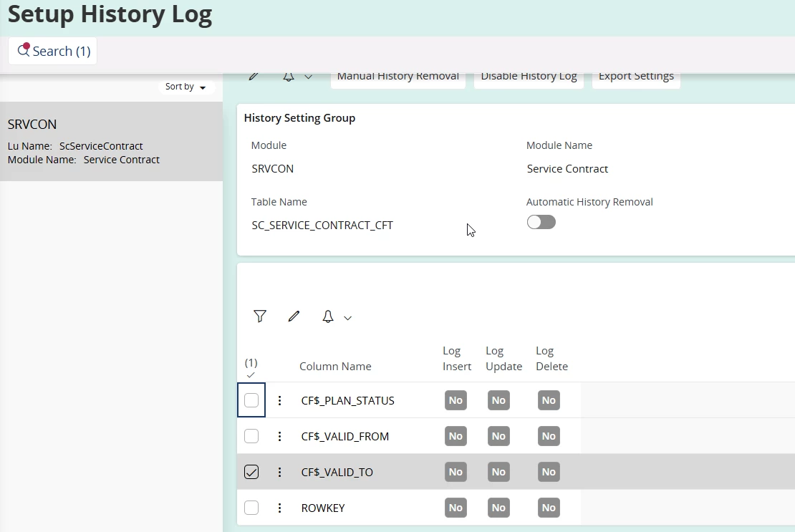Click the Column Name header
Screen dimensions: 795x532
pyautogui.click(x=335, y=366)
